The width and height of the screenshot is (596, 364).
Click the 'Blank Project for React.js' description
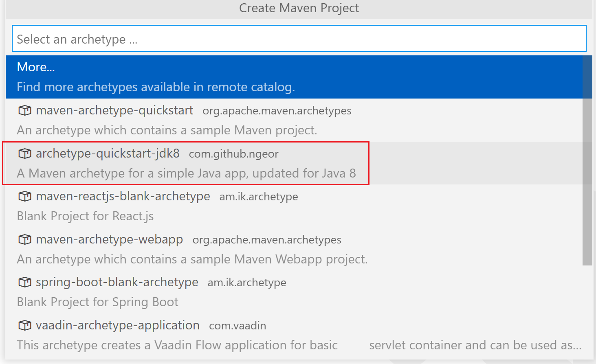pyautogui.click(x=86, y=216)
